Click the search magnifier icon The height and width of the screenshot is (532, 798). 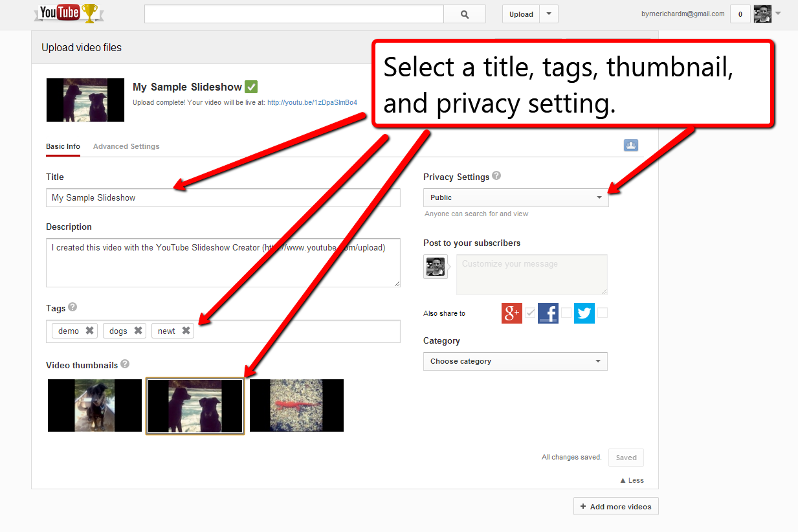pos(463,14)
